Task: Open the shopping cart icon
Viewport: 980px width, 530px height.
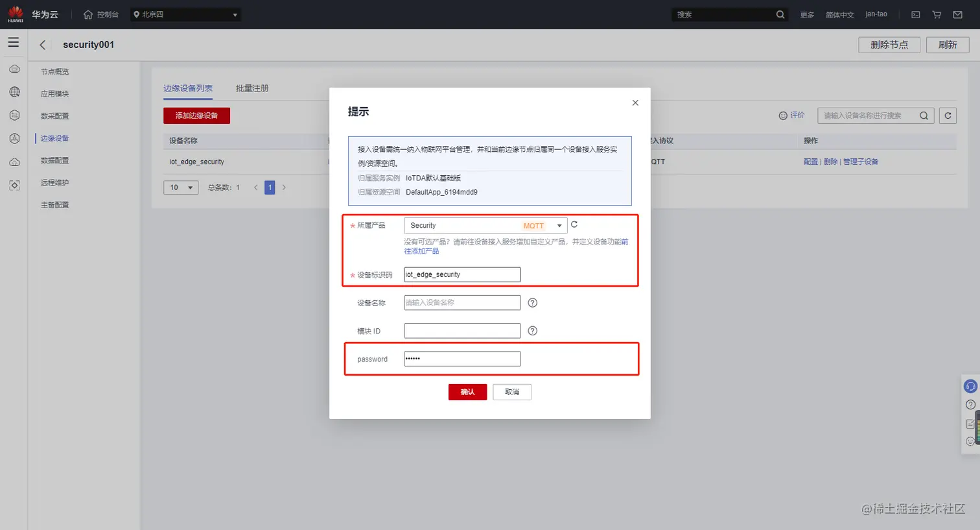Action: click(937, 14)
